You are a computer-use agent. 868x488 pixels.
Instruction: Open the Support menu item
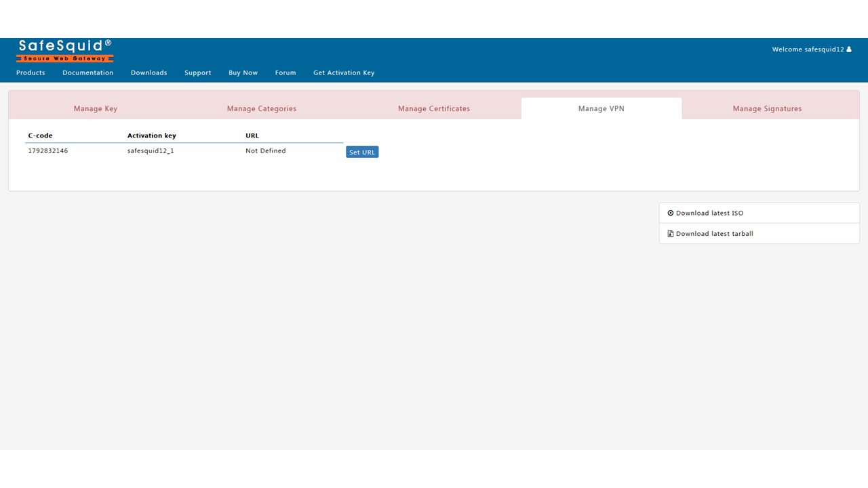tap(198, 73)
